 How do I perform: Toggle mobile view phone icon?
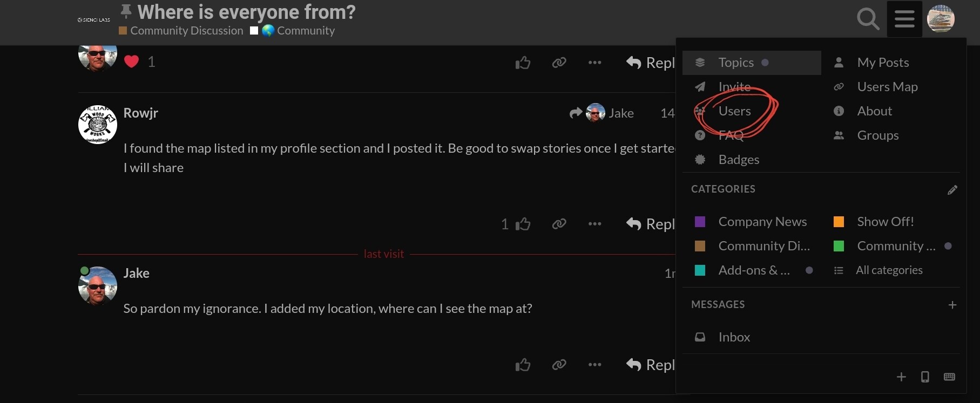click(x=925, y=377)
